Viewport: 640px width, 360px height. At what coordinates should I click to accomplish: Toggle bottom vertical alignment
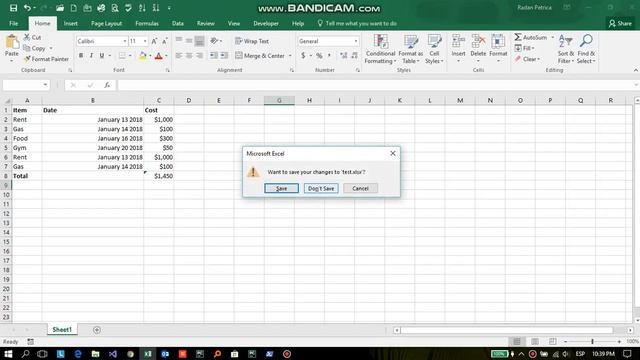coord(200,41)
